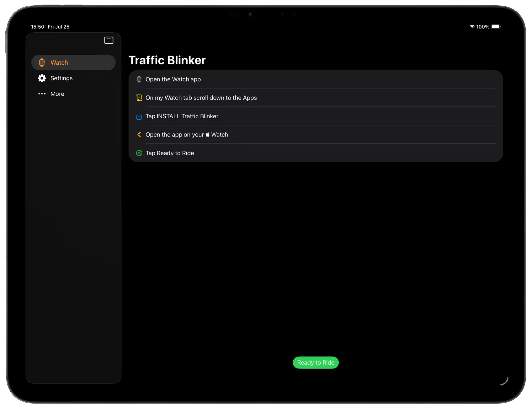This screenshot has width=532, height=408.
Task: Click the green cyclist icon
Action: coord(139,153)
